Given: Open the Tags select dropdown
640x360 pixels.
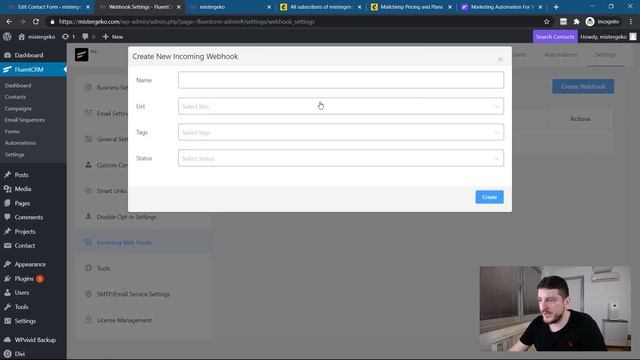Looking at the screenshot, I should click(341, 132).
